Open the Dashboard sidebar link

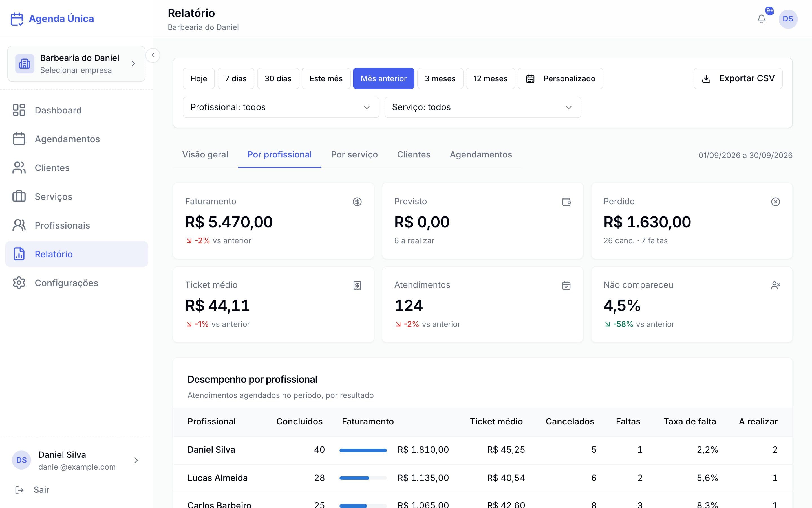[76, 110]
